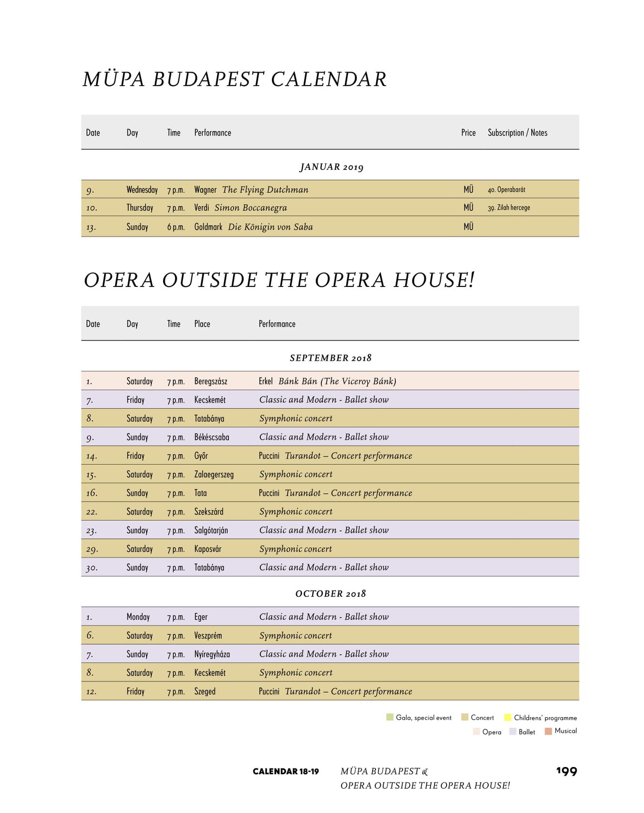Screen dimensions: 644x813
Task: Click Goldmark Die Königin von Saba entry
Action: [254, 226]
